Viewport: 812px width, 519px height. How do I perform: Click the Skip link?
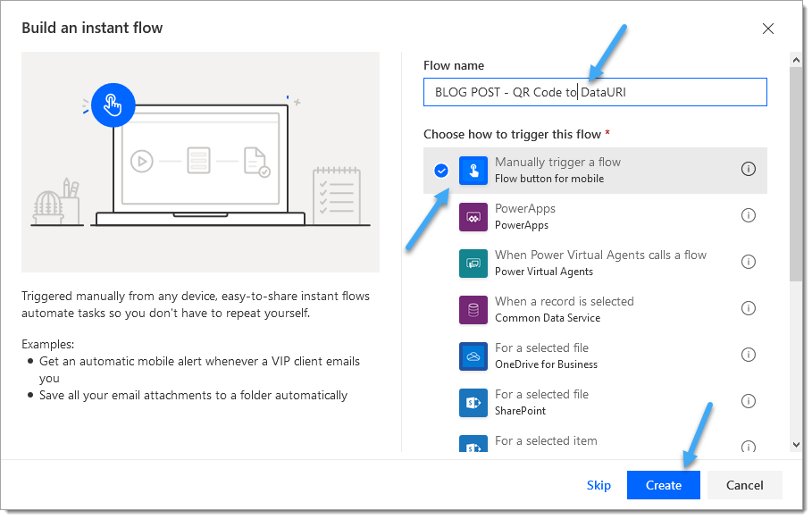pyautogui.click(x=599, y=485)
